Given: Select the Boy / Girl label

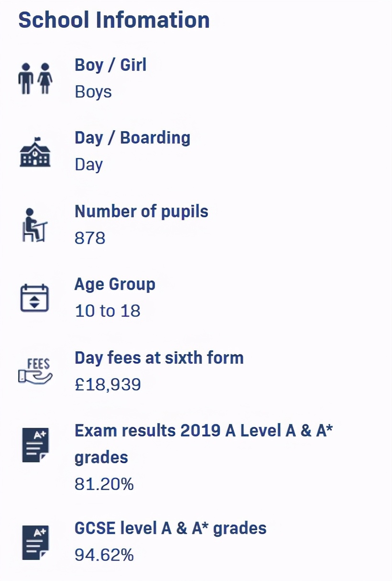Looking at the screenshot, I should (x=110, y=65).
